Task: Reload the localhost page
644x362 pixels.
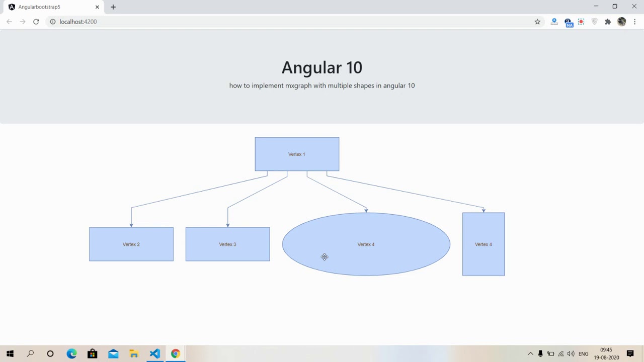Action: click(36, 22)
